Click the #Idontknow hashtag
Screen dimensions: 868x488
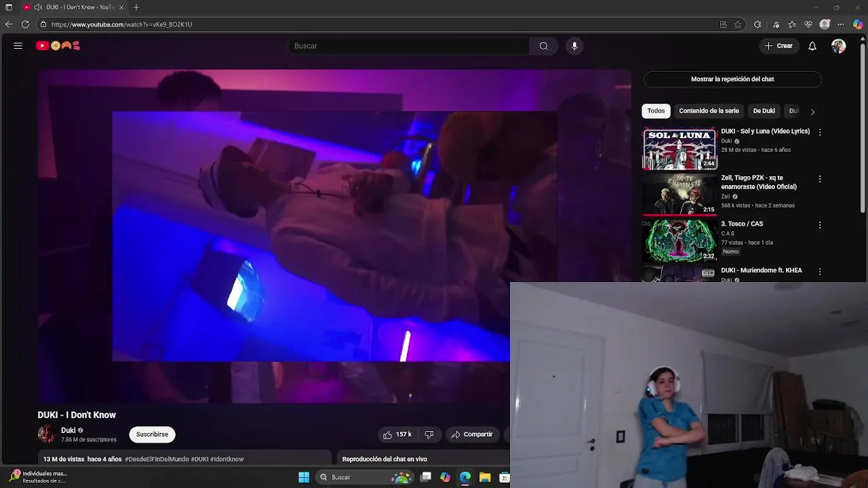(227, 459)
